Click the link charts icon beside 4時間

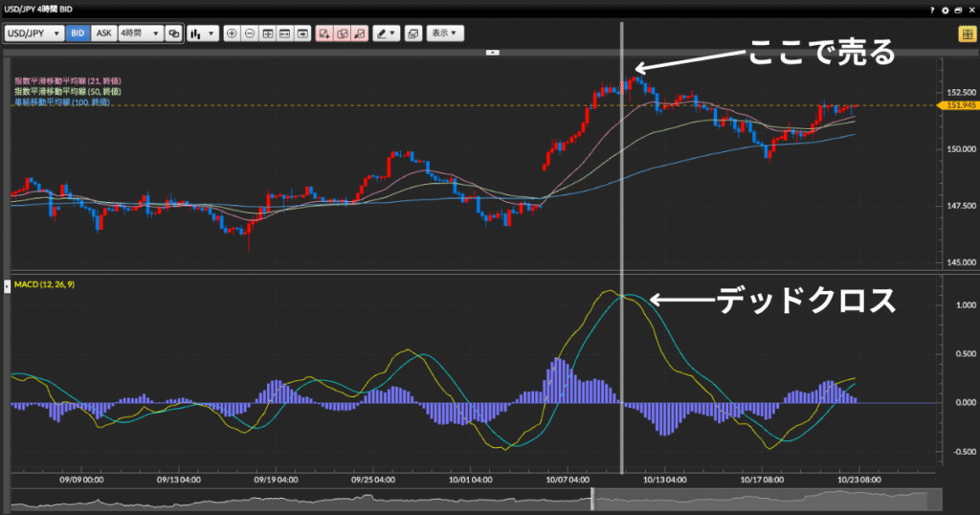(x=173, y=33)
